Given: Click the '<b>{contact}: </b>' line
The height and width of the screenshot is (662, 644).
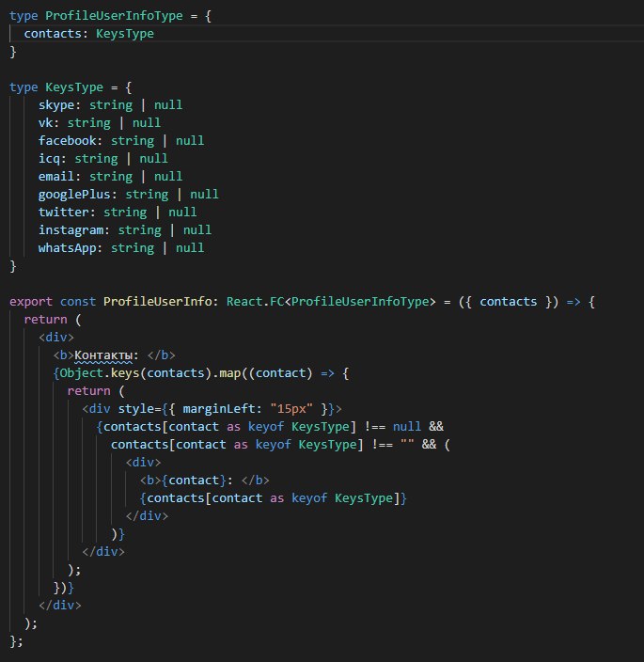Looking at the screenshot, I should coord(204,481).
